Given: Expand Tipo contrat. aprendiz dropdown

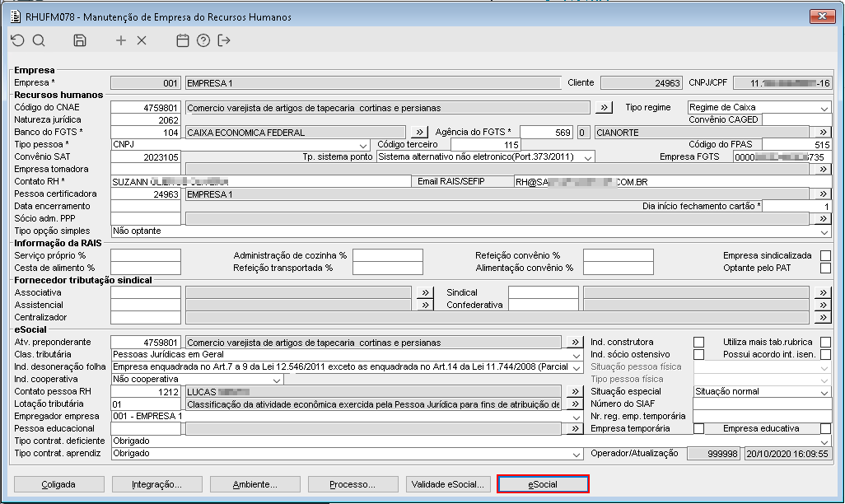Looking at the screenshot, I should tap(576, 454).
